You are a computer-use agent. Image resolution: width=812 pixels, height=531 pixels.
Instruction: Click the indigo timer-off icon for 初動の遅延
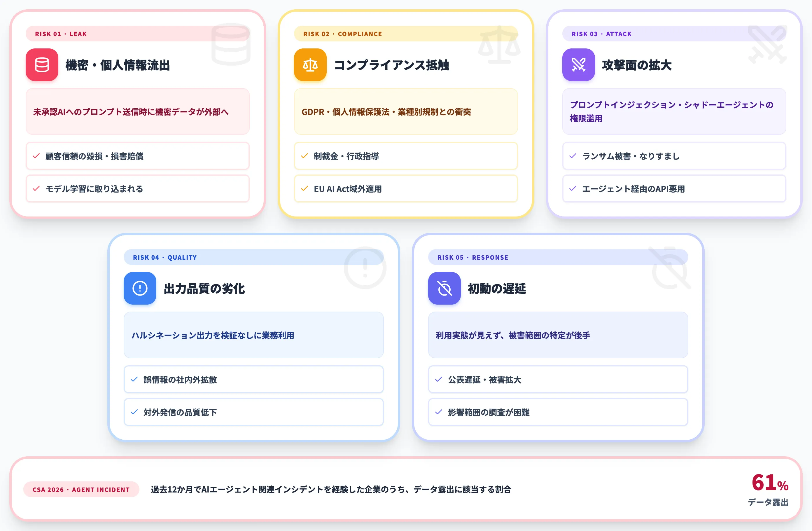pyautogui.click(x=444, y=288)
